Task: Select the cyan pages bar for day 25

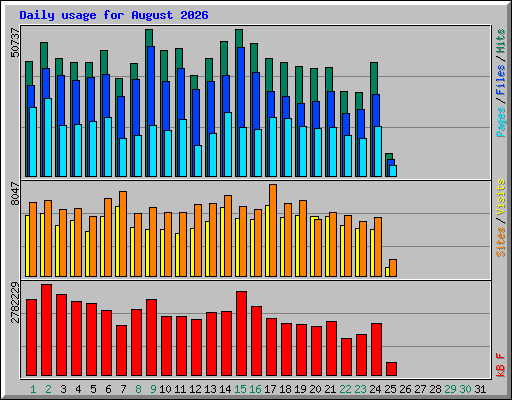Action: (x=393, y=171)
